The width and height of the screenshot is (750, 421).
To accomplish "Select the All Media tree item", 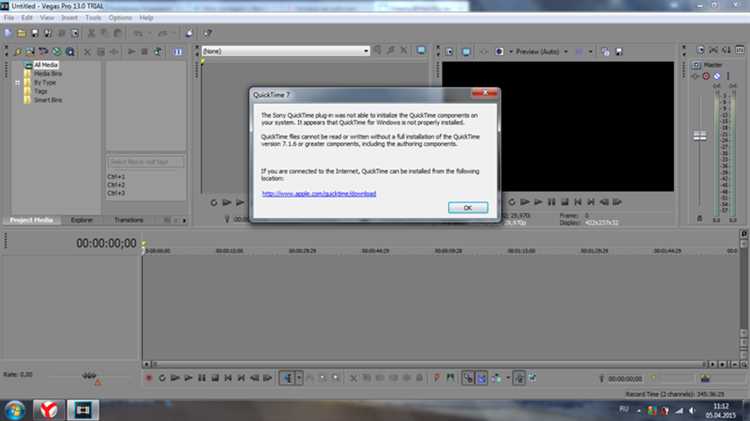I will 46,65.
